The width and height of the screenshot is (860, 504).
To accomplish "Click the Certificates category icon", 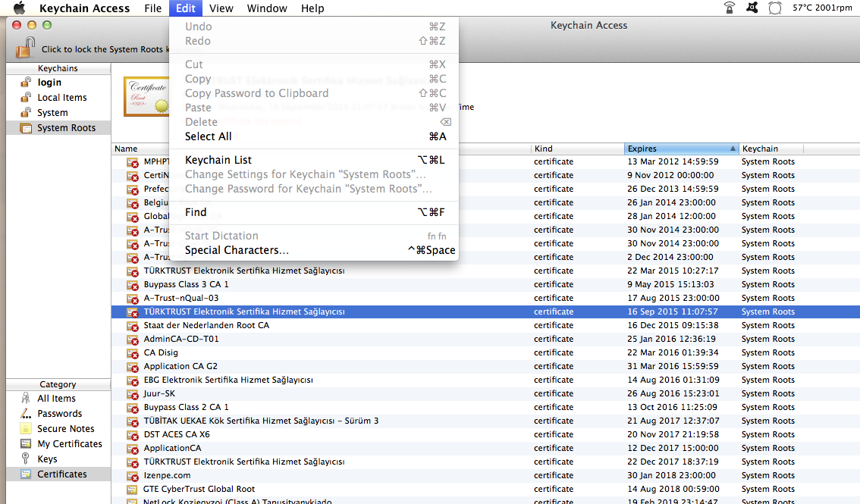I will tap(26, 474).
